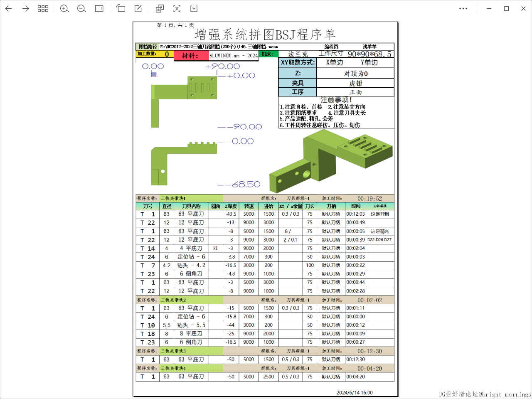Click the time value 00:12:03
This screenshot has width=532, height=399.
[355, 214]
